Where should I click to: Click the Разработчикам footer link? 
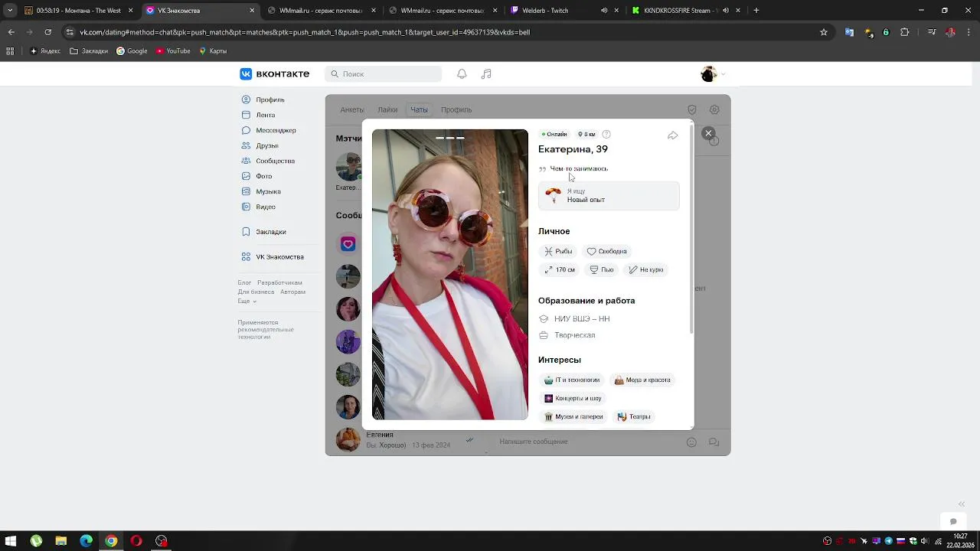[x=279, y=282]
